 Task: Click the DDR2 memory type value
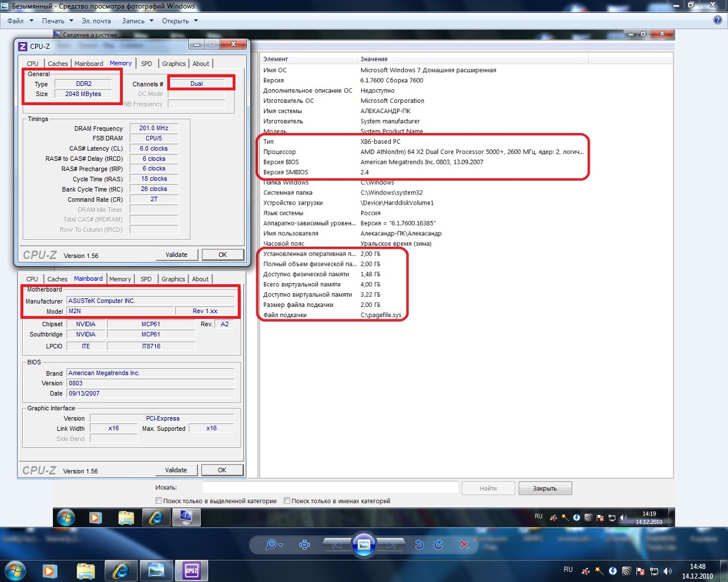(x=84, y=84)
